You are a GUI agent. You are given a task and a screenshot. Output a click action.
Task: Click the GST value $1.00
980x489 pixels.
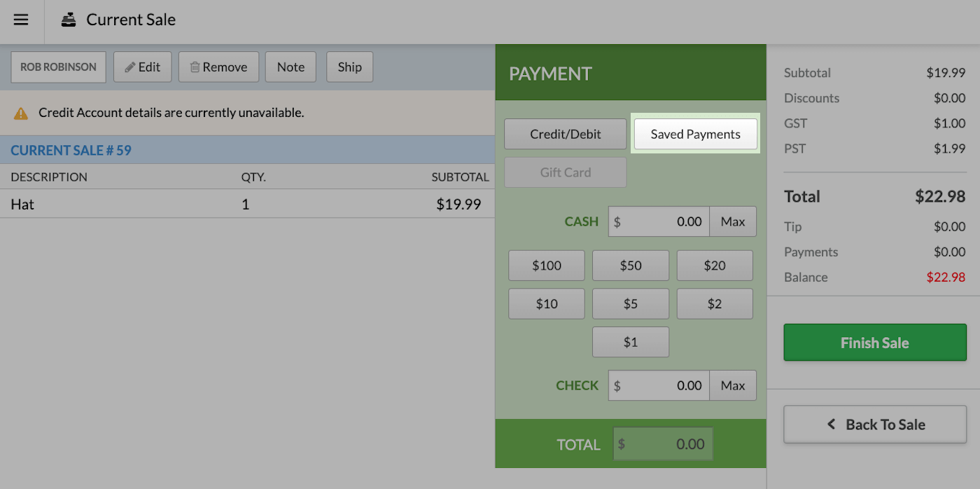pyautogui.click(x=950, y=123)
